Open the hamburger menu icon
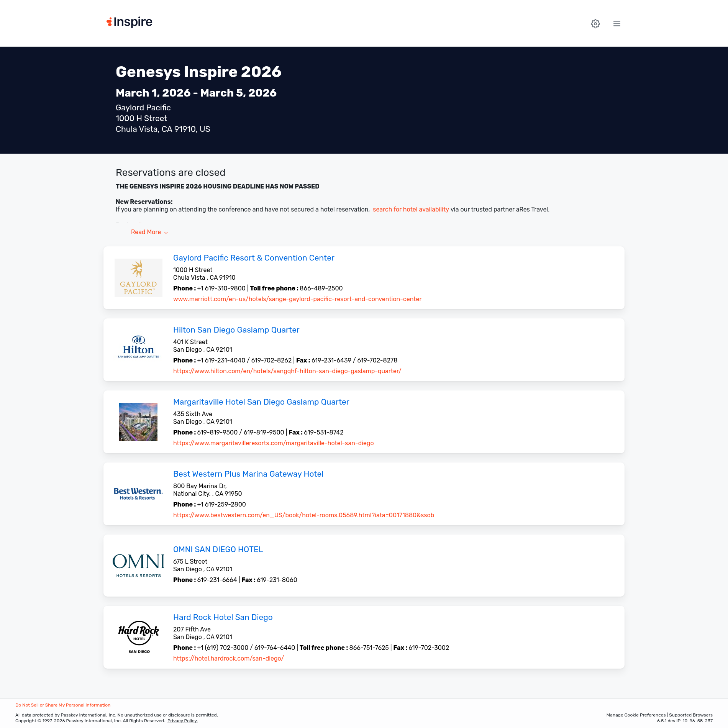 coord(617,24)
